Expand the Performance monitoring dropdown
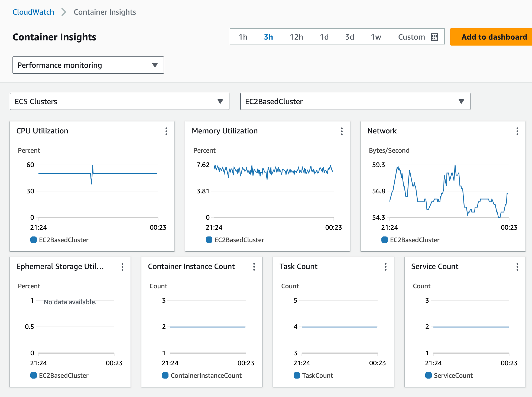Screen dimensions: 532x397 [88, 65]
